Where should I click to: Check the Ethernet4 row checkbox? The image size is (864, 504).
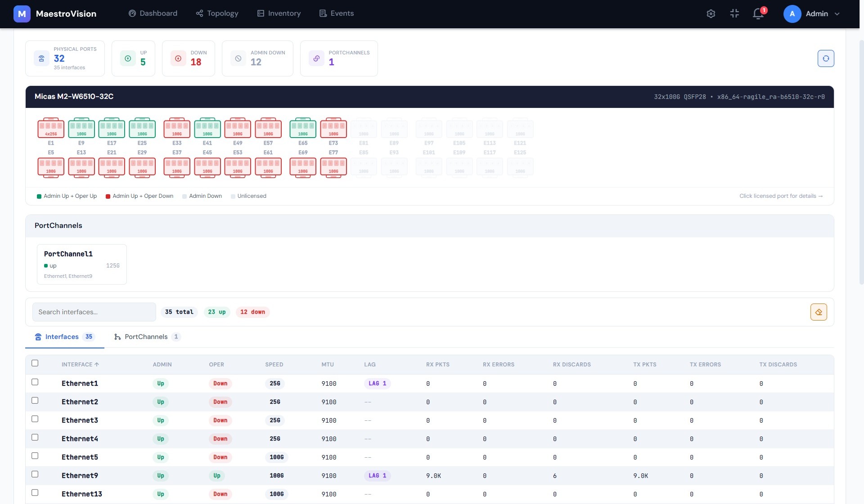click(x=35, y=437)
